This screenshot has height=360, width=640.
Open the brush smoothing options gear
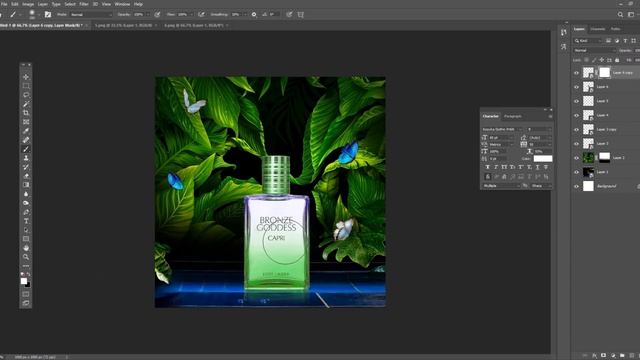254,14
